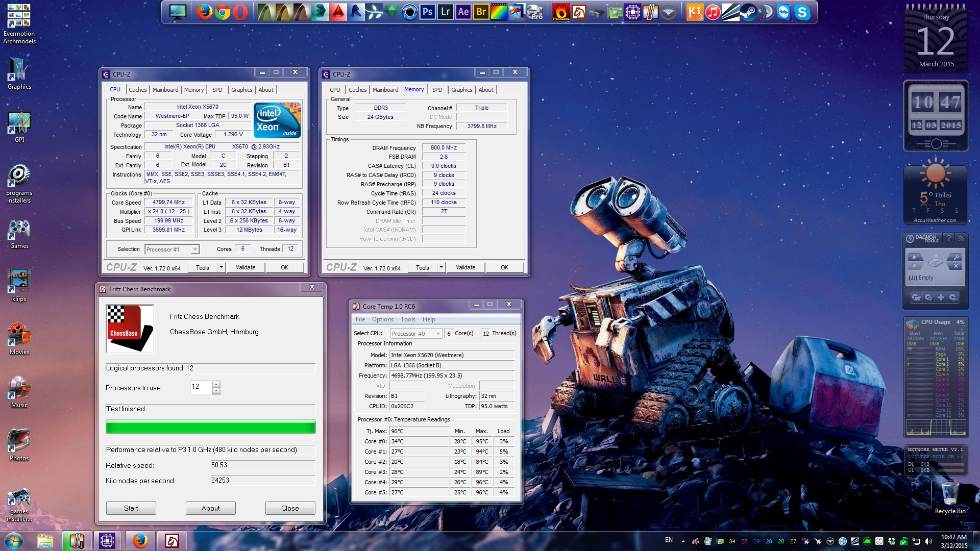Launch iTunes from the dock
Viewport: 980px width, 551px height.
[713, 12]
